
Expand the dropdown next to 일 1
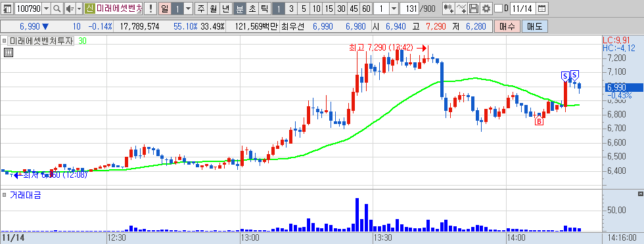pyautogui.click(x=188, y=9)
